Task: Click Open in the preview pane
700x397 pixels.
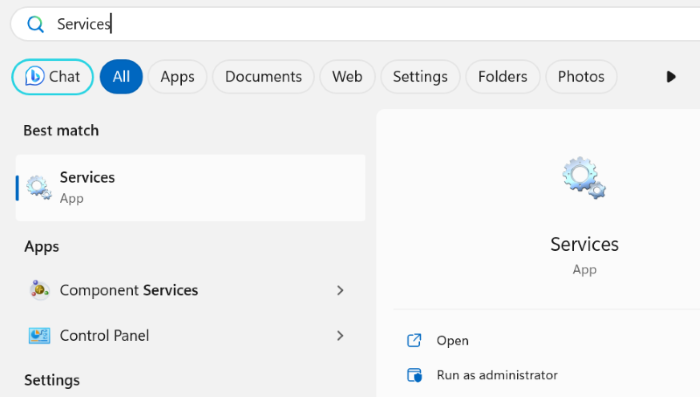Action: pos(453,341)
